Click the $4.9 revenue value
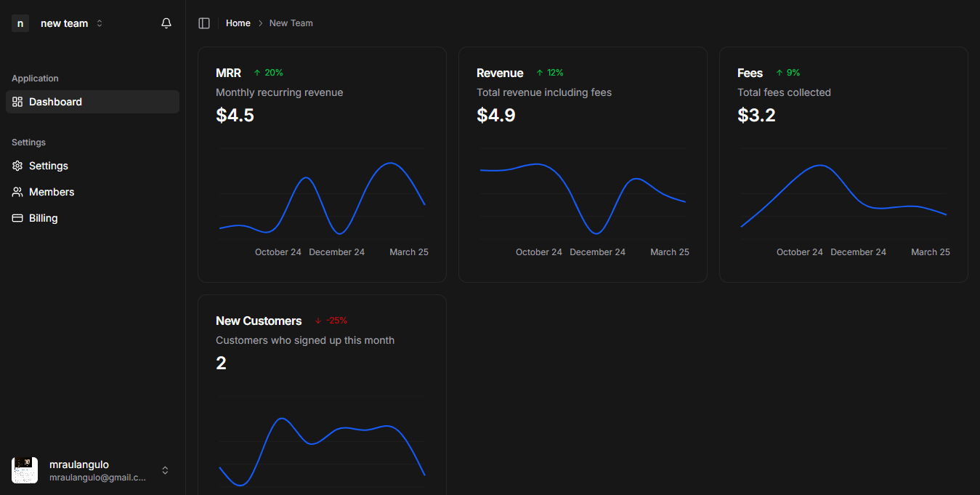 [495, 115]
